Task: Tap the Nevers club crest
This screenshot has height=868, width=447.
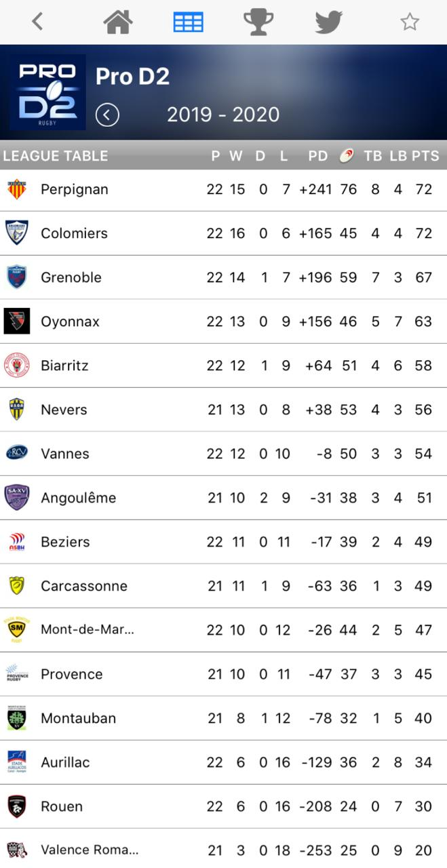Action: coord(16,409)
